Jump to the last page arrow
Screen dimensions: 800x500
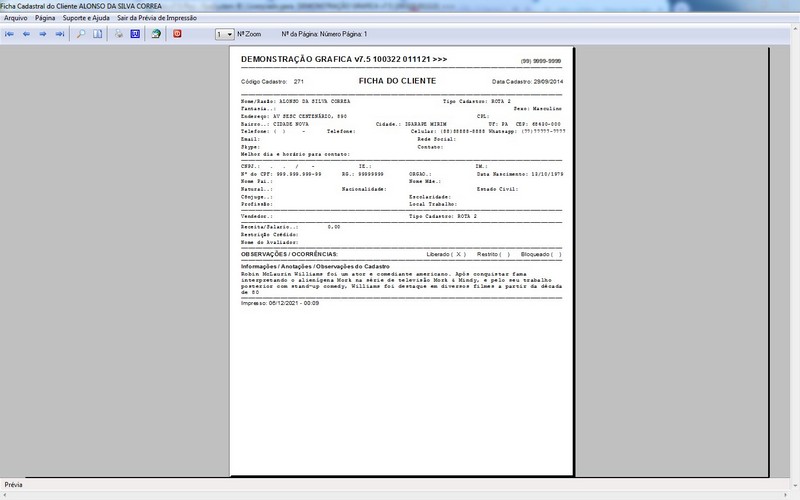coord(60,34)
